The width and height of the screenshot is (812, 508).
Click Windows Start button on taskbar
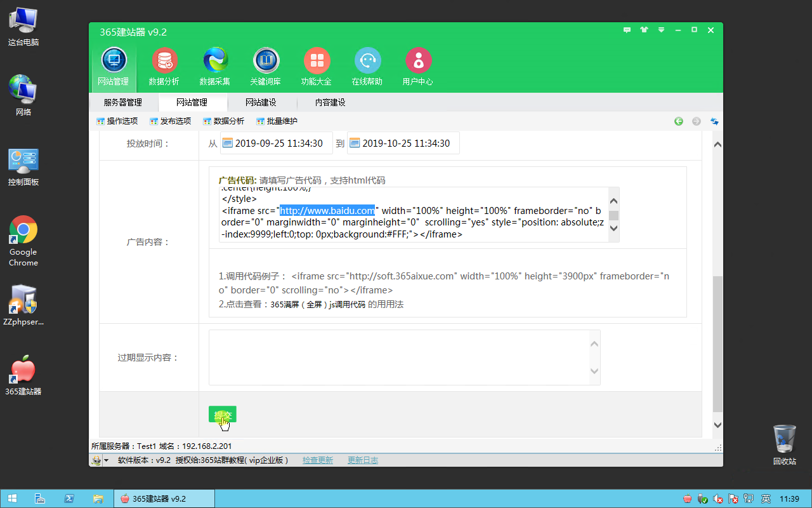coord(12,498)
